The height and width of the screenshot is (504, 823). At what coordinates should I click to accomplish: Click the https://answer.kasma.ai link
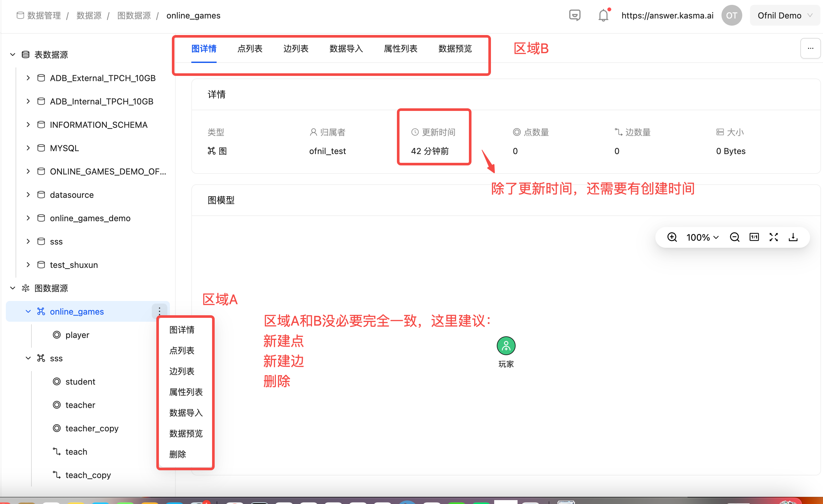click(x=667, y=15)
